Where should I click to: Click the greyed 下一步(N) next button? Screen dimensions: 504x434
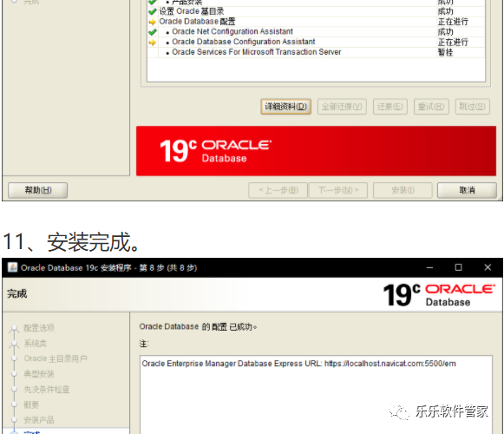pyautogui.click(x=338, y=190)
